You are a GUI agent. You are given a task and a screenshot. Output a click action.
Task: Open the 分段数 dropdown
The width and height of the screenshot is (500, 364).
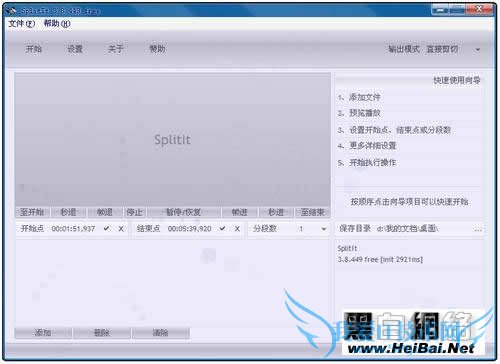[x=323, y=229]
